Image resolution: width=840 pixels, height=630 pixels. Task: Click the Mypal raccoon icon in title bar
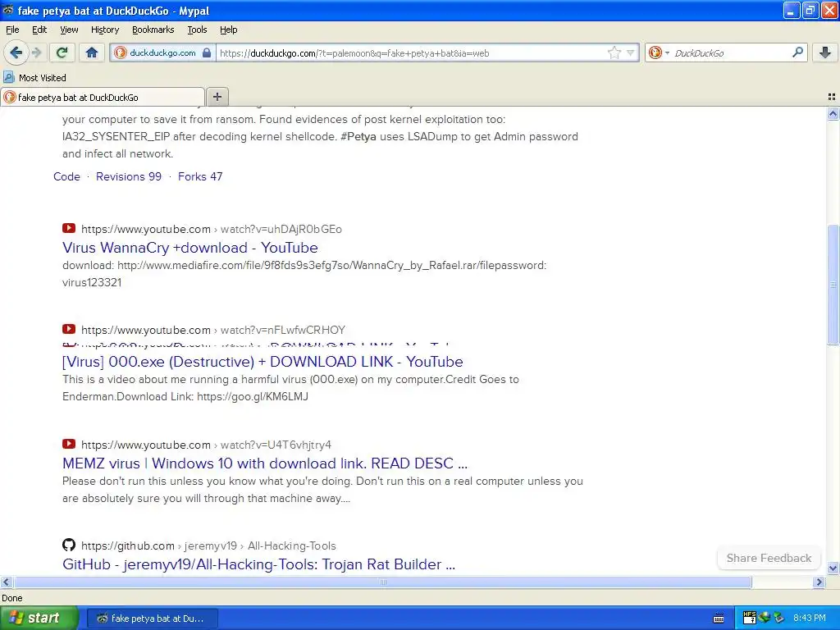tap(8, 10)
